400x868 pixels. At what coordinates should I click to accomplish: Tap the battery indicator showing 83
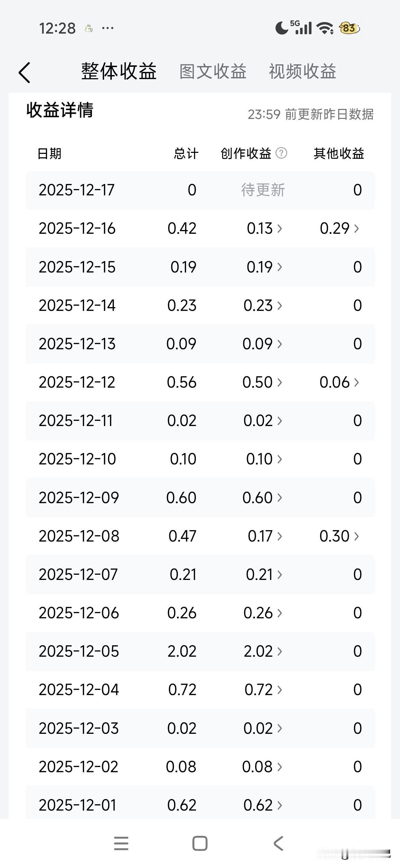tap(349, 28)
